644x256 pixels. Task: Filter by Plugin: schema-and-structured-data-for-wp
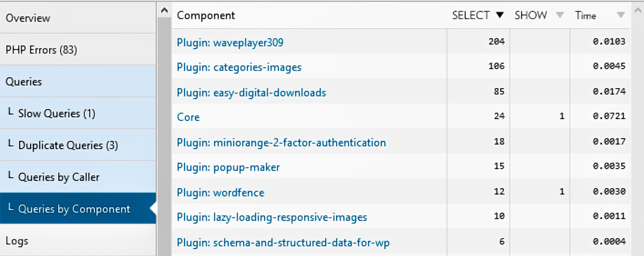tap(283, 243)
